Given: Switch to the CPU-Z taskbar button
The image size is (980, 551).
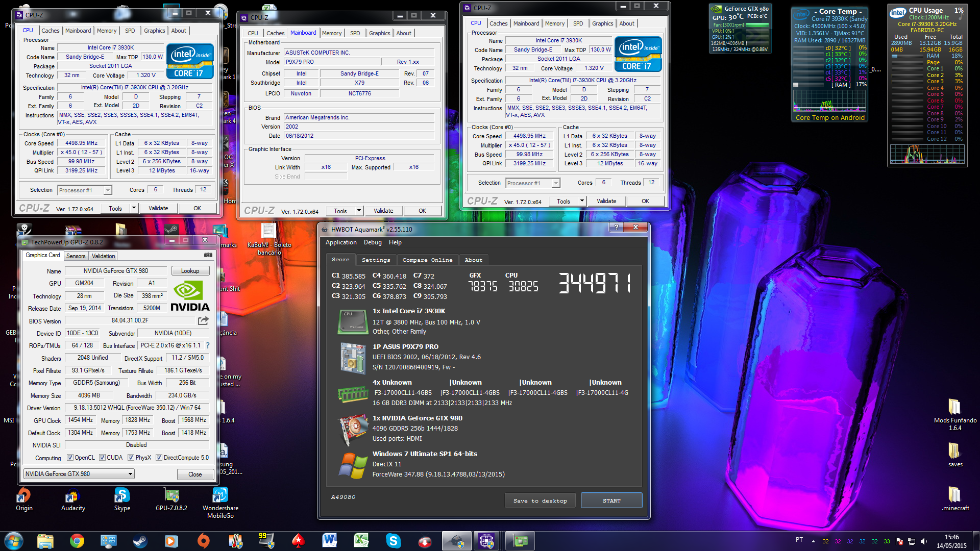Looking at the screenshot, I should pyautogui.click(x=487, y=541).
